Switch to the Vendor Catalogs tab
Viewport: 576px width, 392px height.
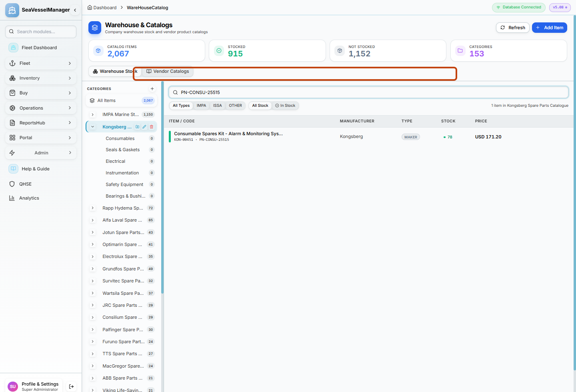(168, 71)
